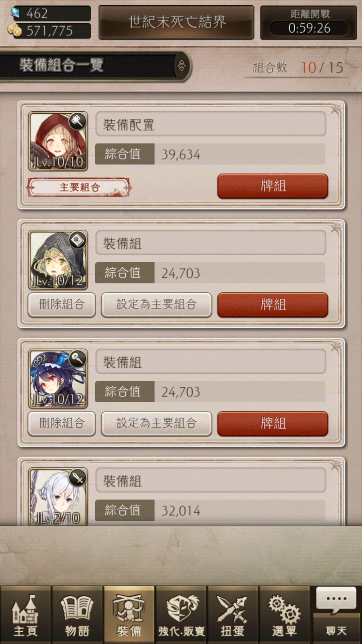Select the 裝備 puppet icon tab
Viewport: 362px width, 644px height.
(x=129, y=615)
